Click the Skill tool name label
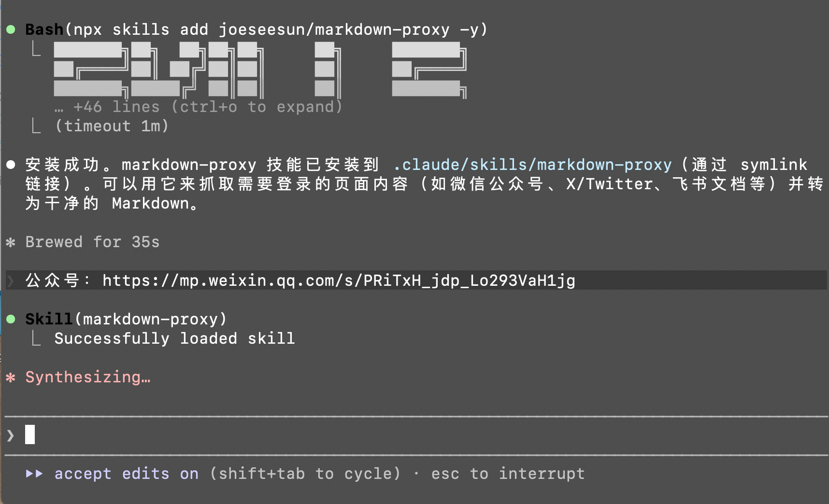The width and height of the screenshot is (829, 504). click(x=48, y=319)
